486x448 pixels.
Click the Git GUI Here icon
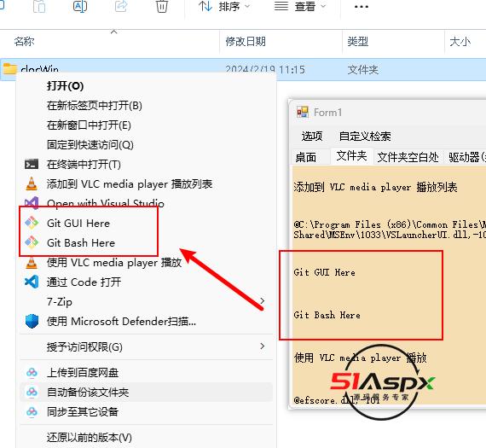[32, 223]
